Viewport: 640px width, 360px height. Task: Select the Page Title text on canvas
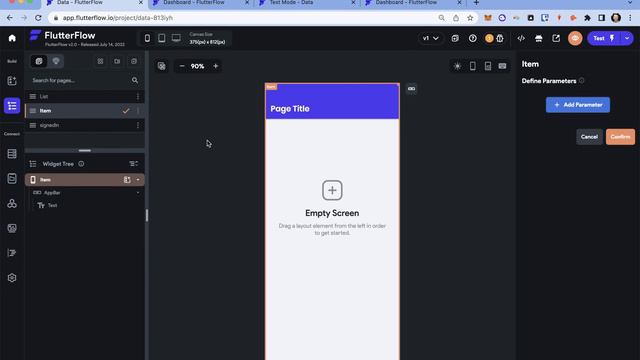point(290,109)
